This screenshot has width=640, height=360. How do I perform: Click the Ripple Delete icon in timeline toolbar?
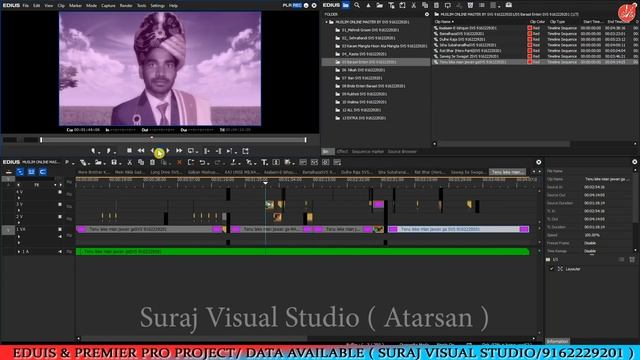click(x=191, y=162)
